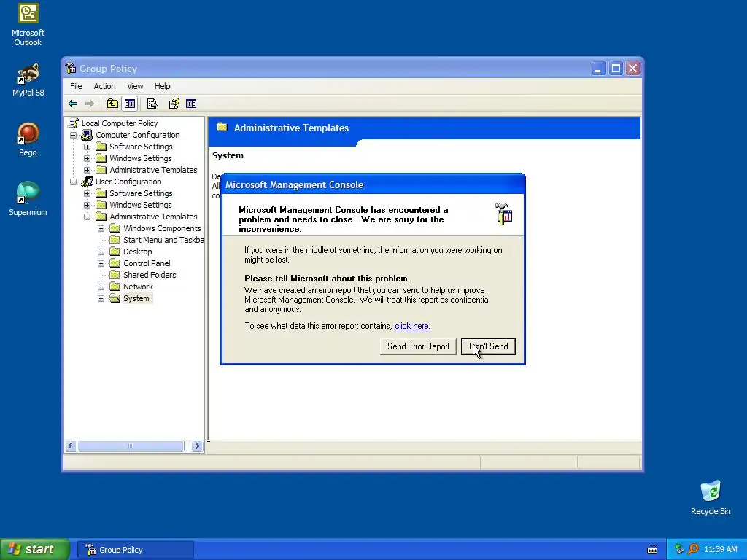Click tree pane scrollbar left arrow
747x560 pixels.
pyautogui.click(x=71, y=446)
